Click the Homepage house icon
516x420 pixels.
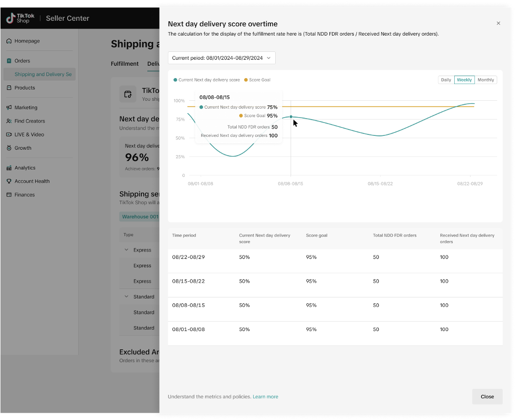(9, 41)
